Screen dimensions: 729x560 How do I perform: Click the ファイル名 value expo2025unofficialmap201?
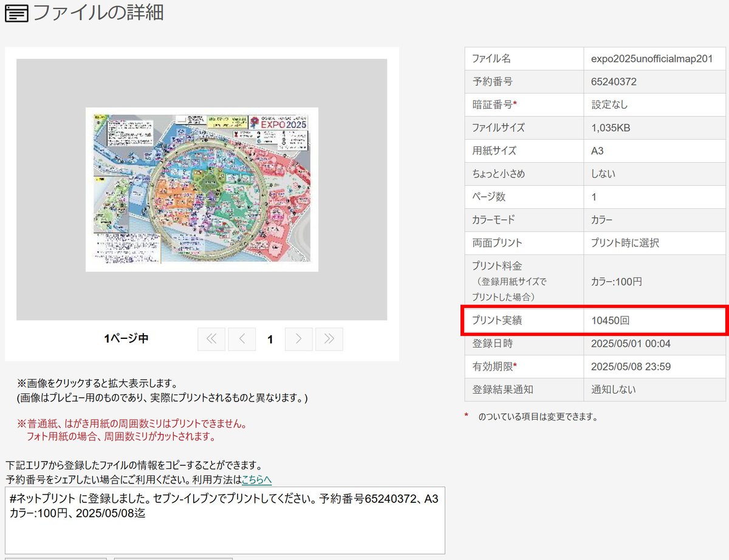(x=652, y=58)
